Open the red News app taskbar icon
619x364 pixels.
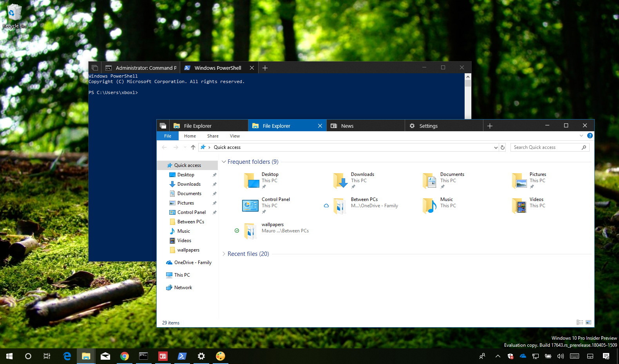click(163, 356)
